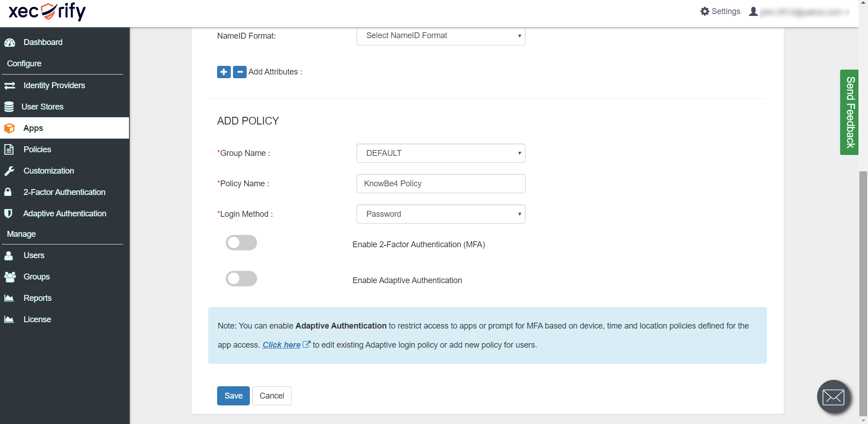Open the mail chat bubble icon

click(833, 397)
